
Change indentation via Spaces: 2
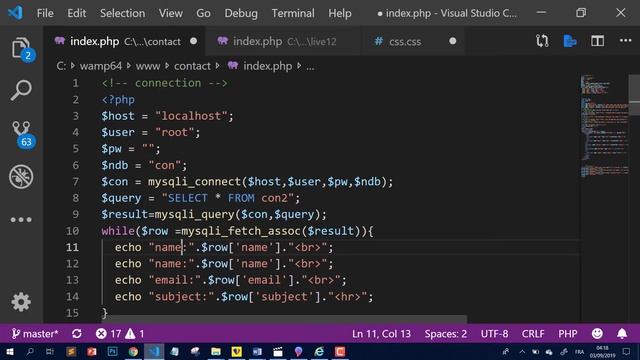tap(446, 334)
